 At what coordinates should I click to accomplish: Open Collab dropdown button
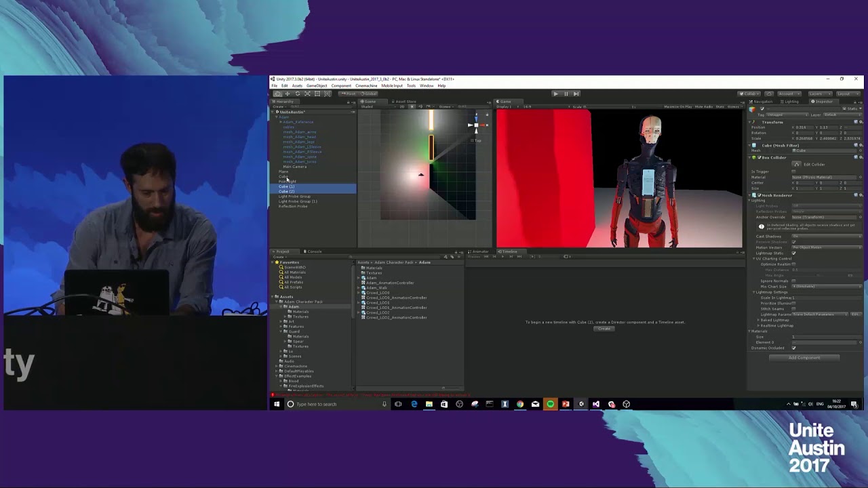pos(750,94)
